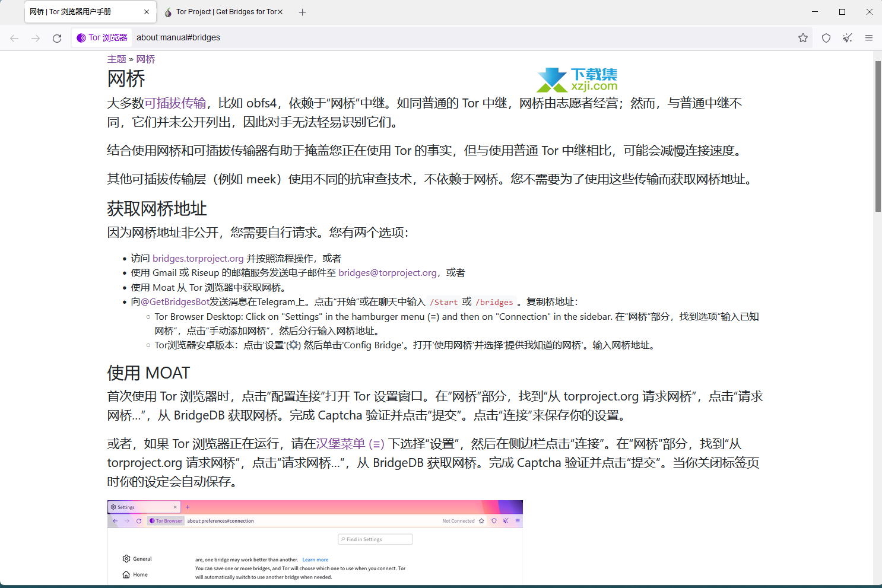Reload the current manual page

pyautogui.click(x=57, y=37)
